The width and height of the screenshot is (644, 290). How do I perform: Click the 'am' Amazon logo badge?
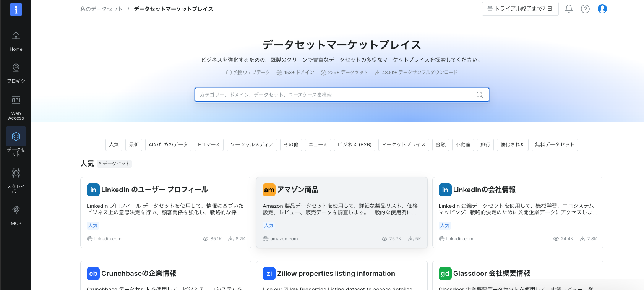269,190
